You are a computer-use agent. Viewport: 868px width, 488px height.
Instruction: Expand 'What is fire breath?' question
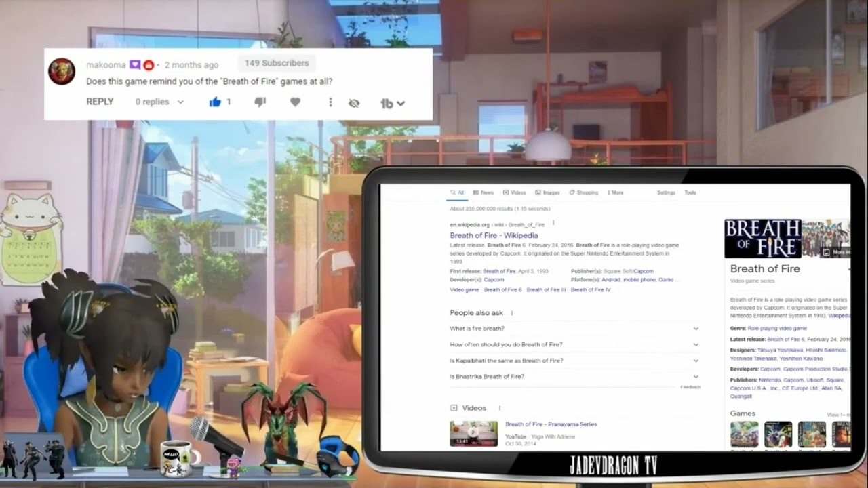point(574,329)
